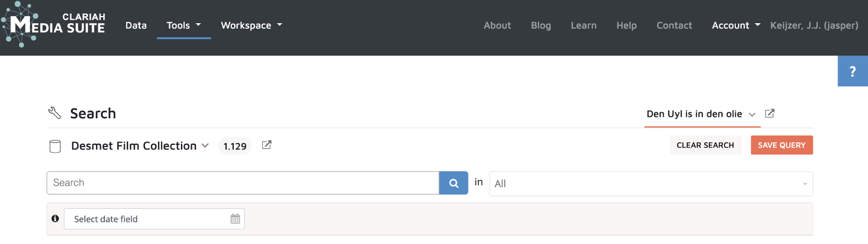Image resolution: width=868 pixels, height=244 pixels.
Task: Open the external link icon beside Den Uyl query
Action: [x=770, y=113]
